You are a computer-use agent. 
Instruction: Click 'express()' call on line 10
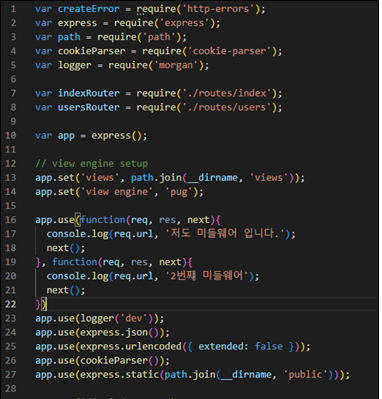tap(117, 135)
